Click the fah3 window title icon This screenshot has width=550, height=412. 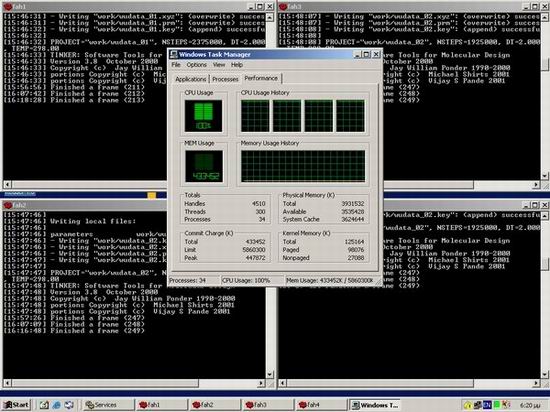coord(283,7)
